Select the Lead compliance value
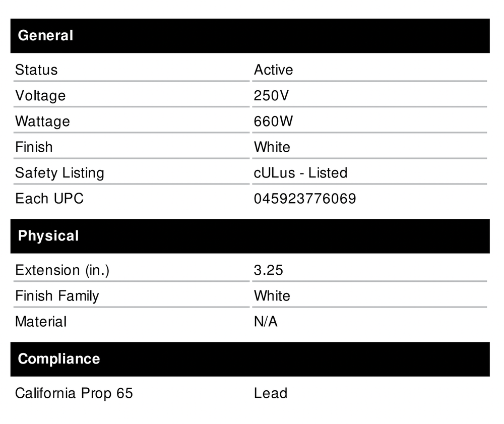Screen dimensions: 504x424 [x=271, y=393]
